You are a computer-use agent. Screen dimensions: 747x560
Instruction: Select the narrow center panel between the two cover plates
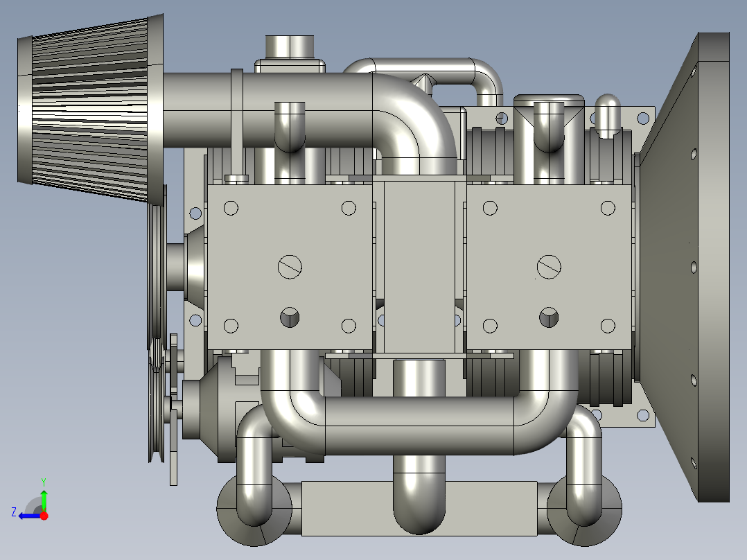(419, 267)
